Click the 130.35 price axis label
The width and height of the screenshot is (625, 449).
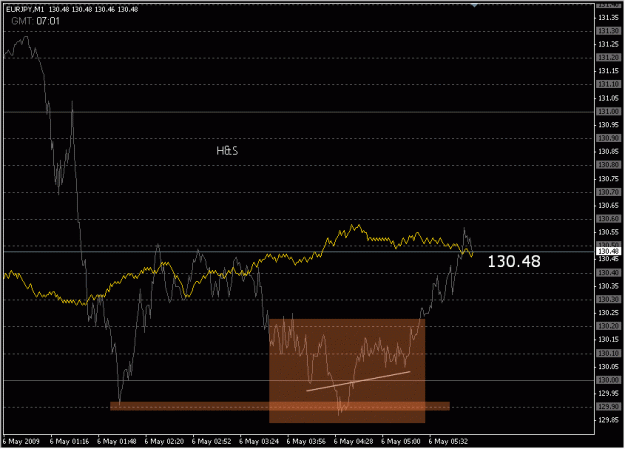tap(608, 286)
